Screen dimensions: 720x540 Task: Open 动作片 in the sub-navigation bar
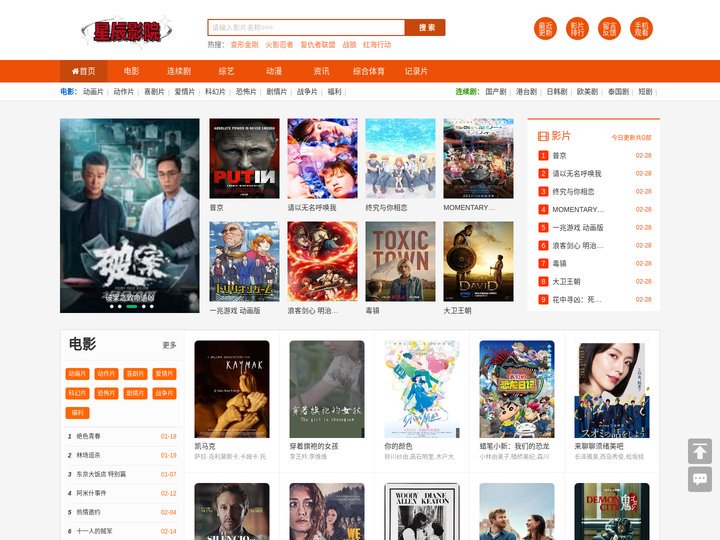(x=124, y=92)
